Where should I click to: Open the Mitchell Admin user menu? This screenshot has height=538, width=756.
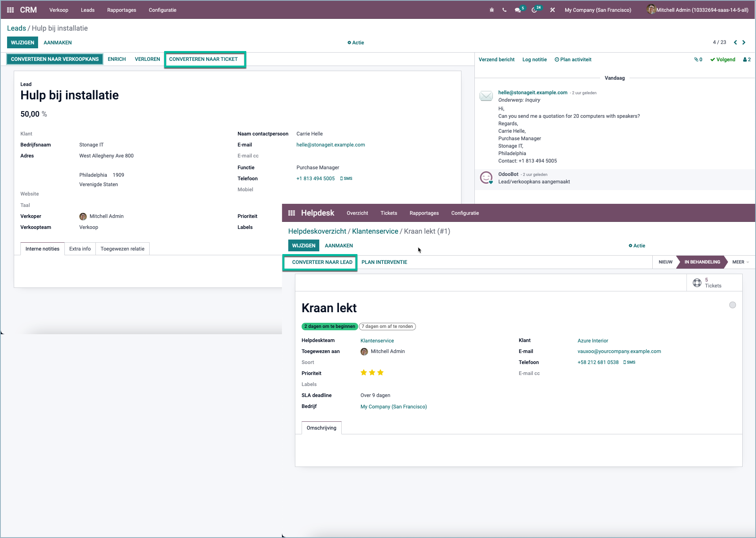pyautogui.click(x=699, y=10)
